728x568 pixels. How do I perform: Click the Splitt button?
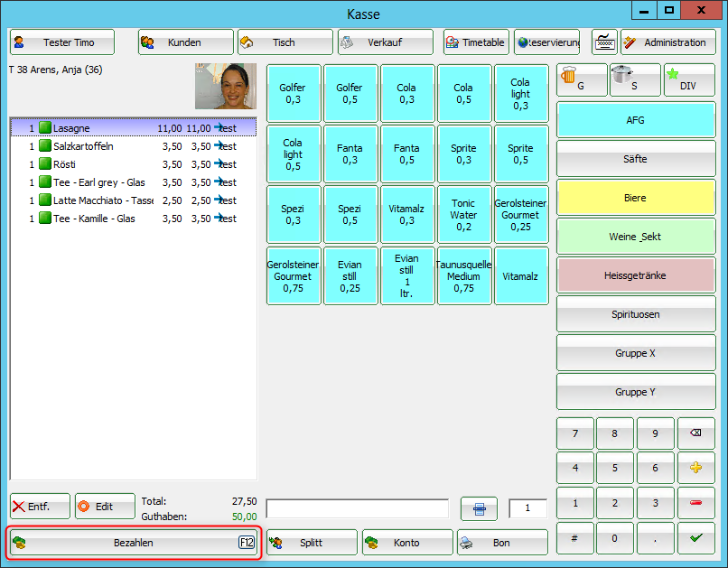point(312,543)
